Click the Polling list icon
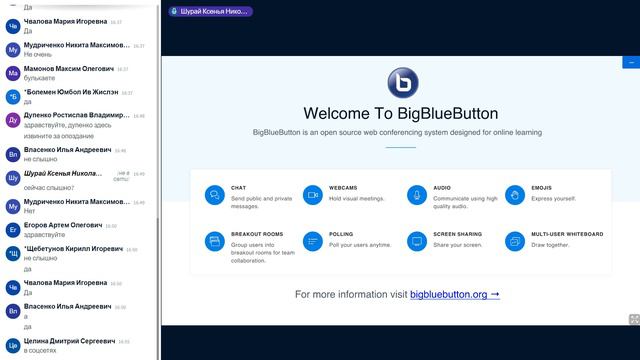 pyautogui.click(x=313, y=241)
